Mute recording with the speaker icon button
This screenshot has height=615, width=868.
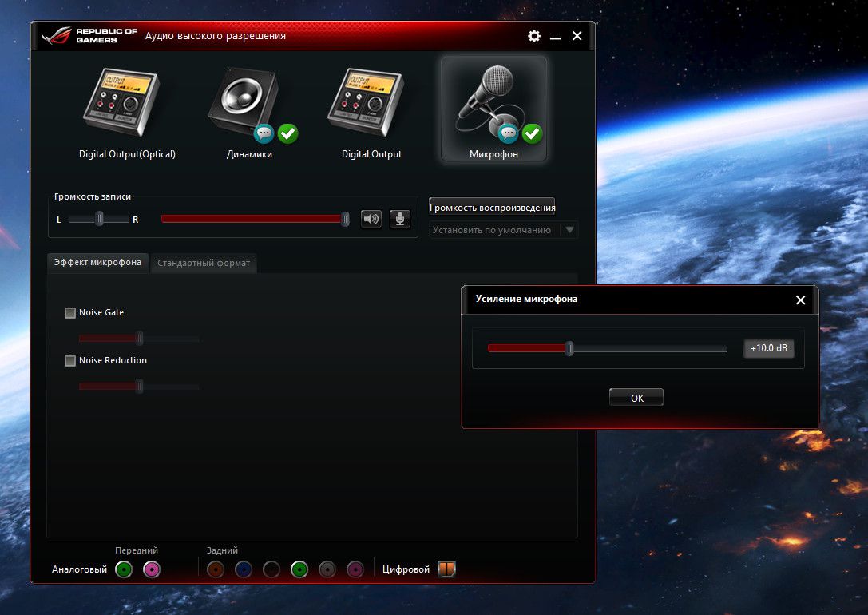coord(371,219)
